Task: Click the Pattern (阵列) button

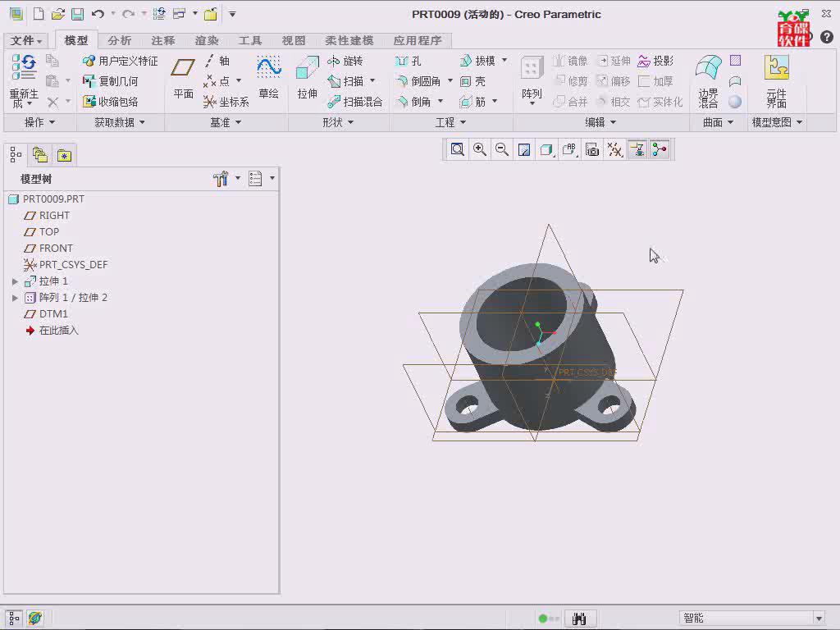Action: (x=532, y=80)
